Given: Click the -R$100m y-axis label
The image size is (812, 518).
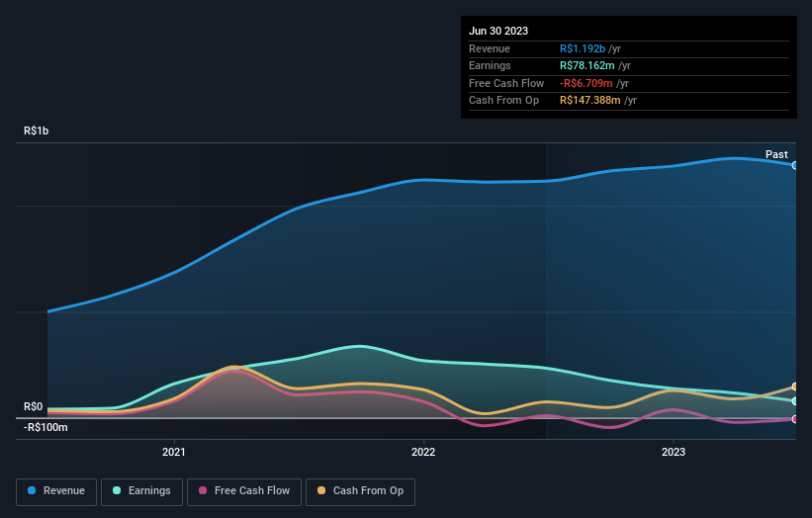Looking at the screenshot, I should (x=45, y=427).
